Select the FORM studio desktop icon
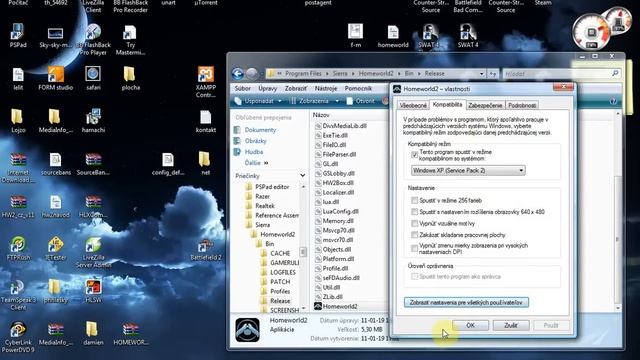Screen dimensions: 640x360 coord(56,78)
